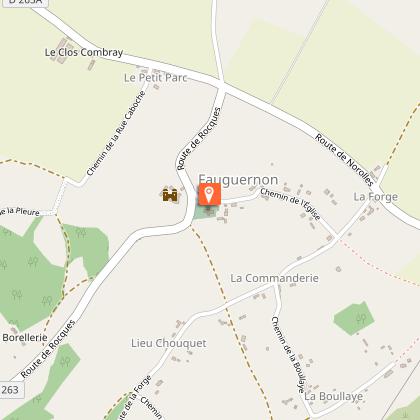The height and width of the screenshot is (420, 420).
Task: Select the Lieu Chouquet label
Action: (169, 343)
